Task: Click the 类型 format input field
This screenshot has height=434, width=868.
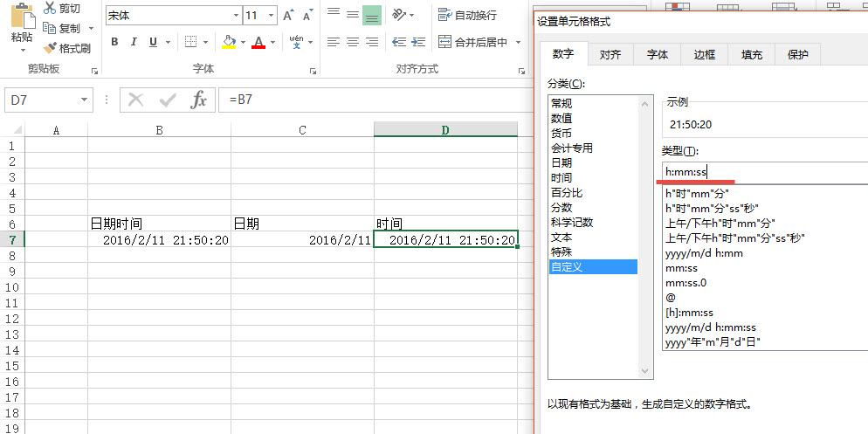Action: coord(765,172)
